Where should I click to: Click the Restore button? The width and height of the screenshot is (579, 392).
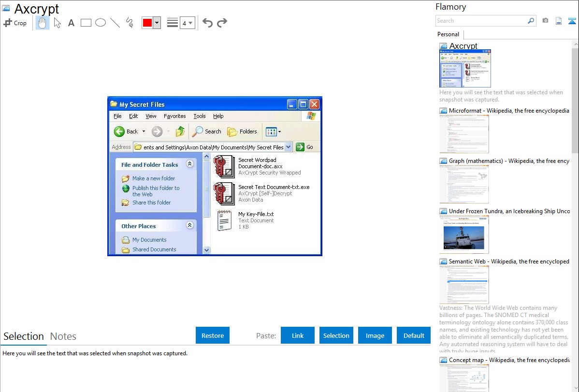(213, 335)
